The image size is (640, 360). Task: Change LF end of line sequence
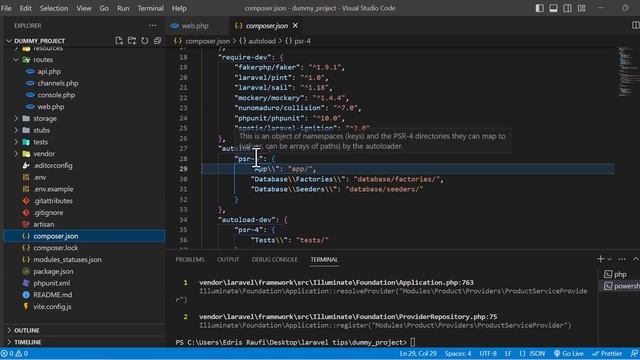(508, 353)
